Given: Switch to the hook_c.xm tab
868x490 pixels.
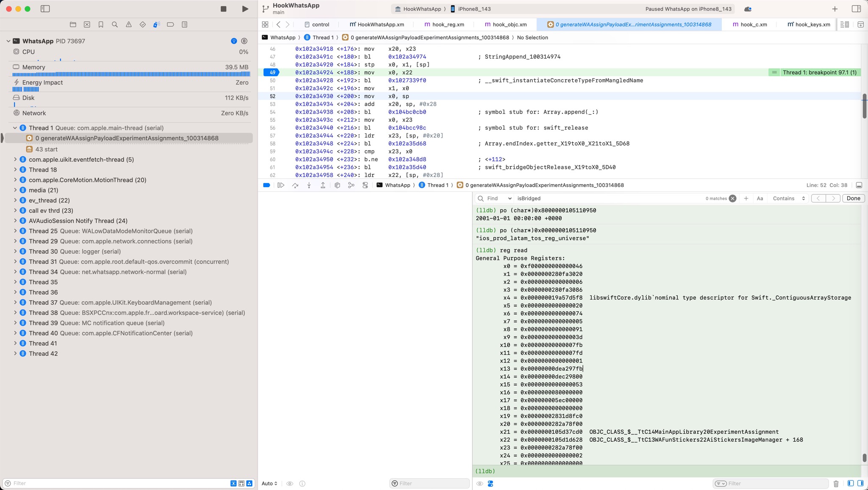Looking at the screenshot, I should 750,25.
